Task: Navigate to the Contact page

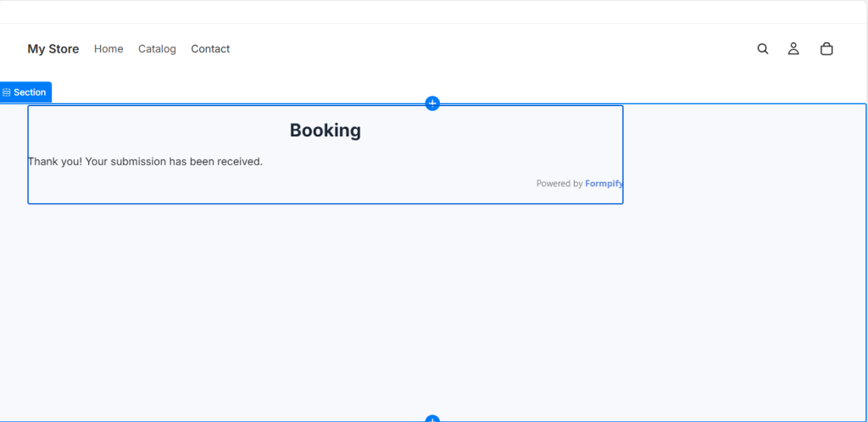Action: 210,49
